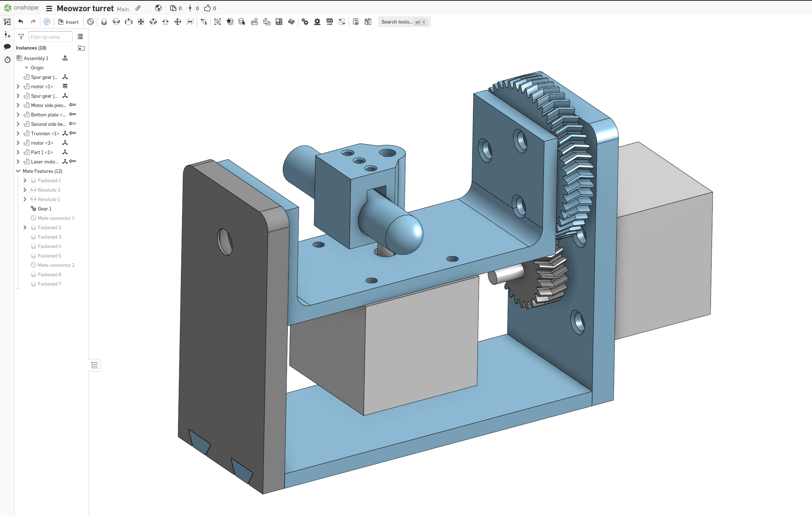Collapse the Mate Features list

pyautogui.click(x=18, y=171)
